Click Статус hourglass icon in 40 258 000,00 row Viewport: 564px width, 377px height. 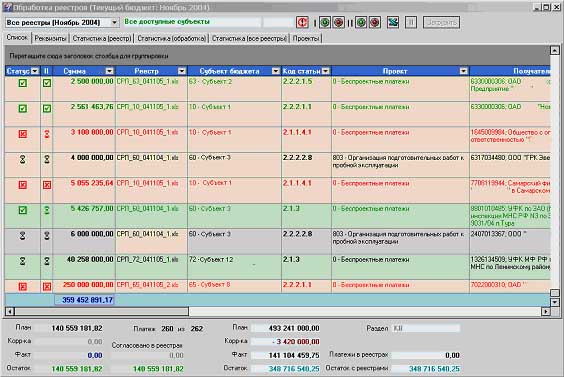click(x=23, y=261)
